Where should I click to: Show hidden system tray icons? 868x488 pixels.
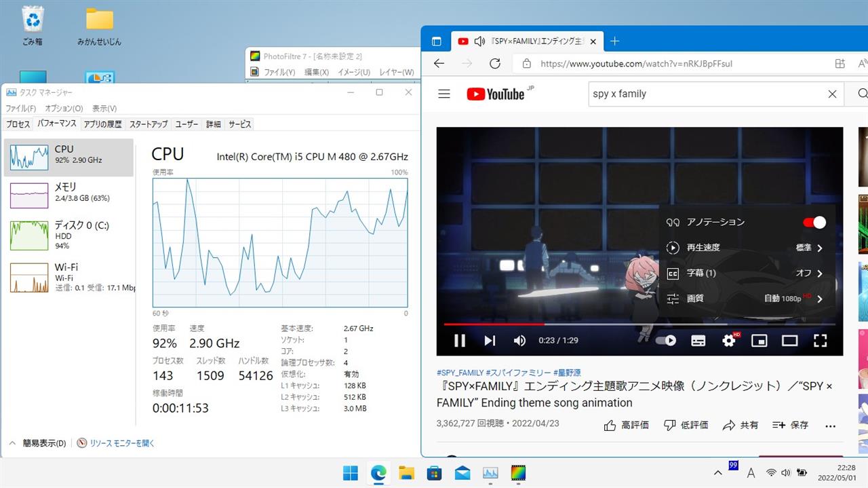click(x=717, y=472)
